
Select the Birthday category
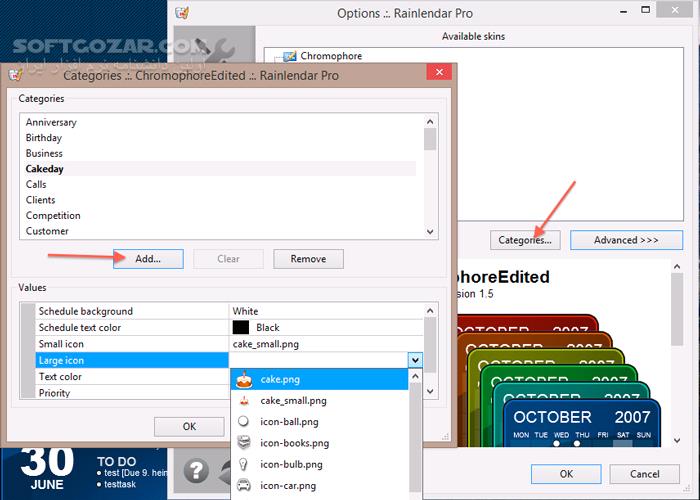[44, 138]
